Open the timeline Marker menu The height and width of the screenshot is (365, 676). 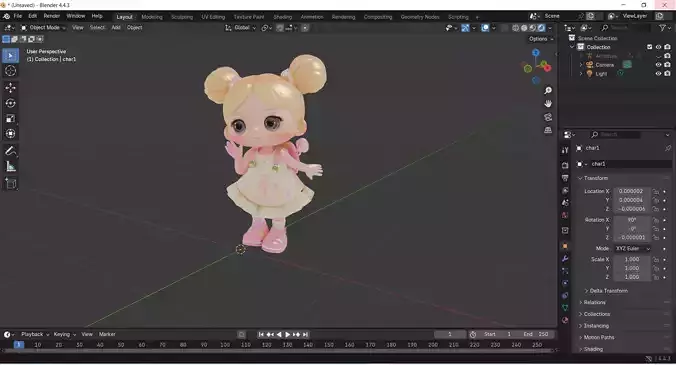point(107,334)
